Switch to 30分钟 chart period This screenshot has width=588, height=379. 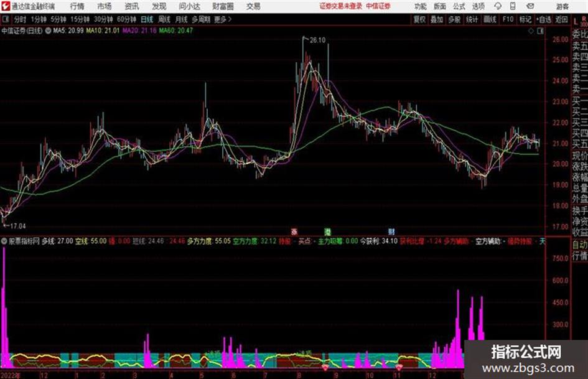103,19
